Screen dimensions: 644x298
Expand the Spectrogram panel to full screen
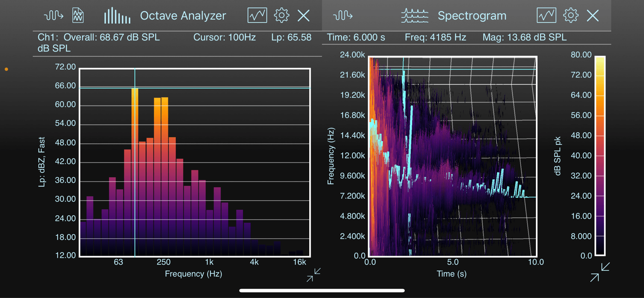tap(595, 277)
